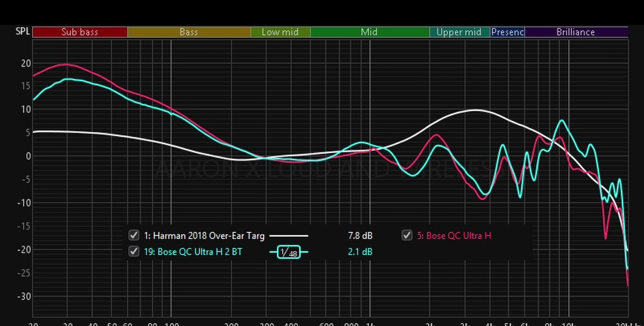Click the Brilliance band header
This screenshot has height=326, width=644.
[576, 32]
